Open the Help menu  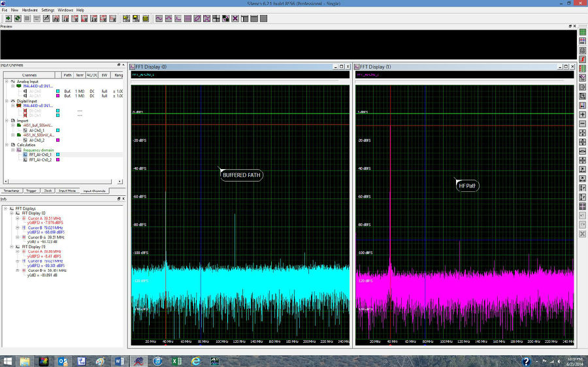coord(80,10)
